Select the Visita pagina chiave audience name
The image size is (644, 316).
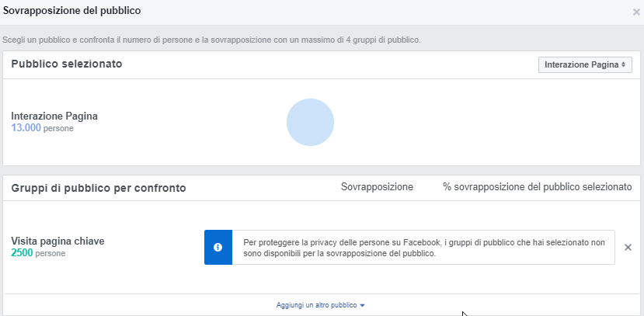point(57,241)
